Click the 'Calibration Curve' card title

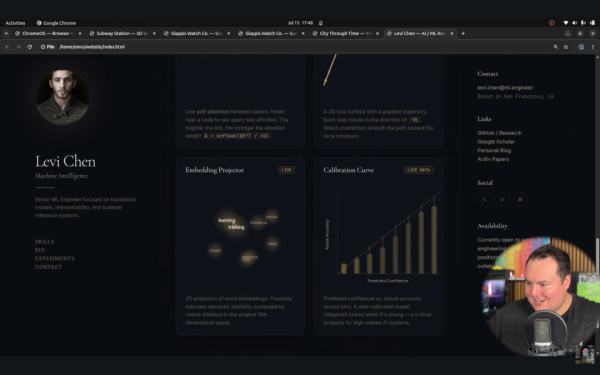pyautogui.click(x=349, y=170)
